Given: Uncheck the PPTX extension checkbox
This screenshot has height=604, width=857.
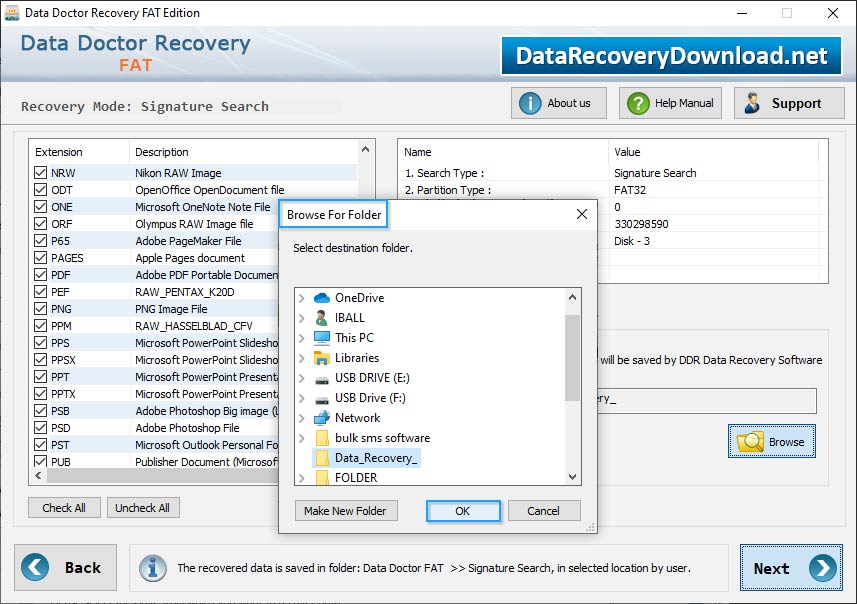Looking at the screenshot, I should click(40, 394).
